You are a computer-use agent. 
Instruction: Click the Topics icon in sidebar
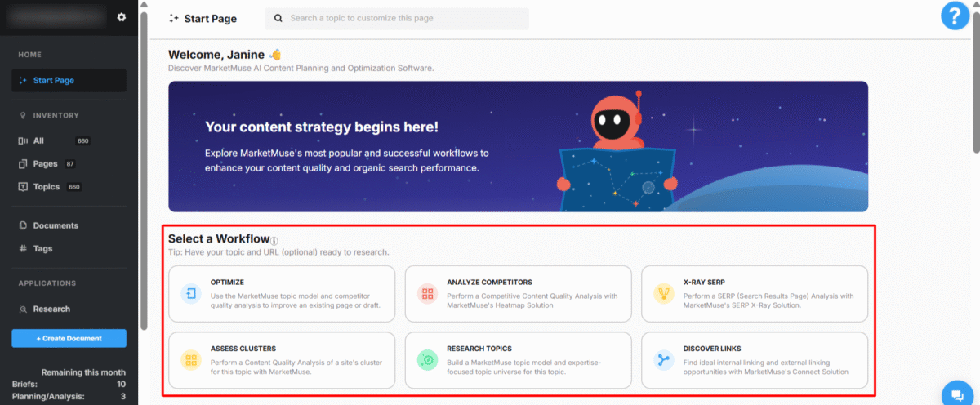pos(23,187)
